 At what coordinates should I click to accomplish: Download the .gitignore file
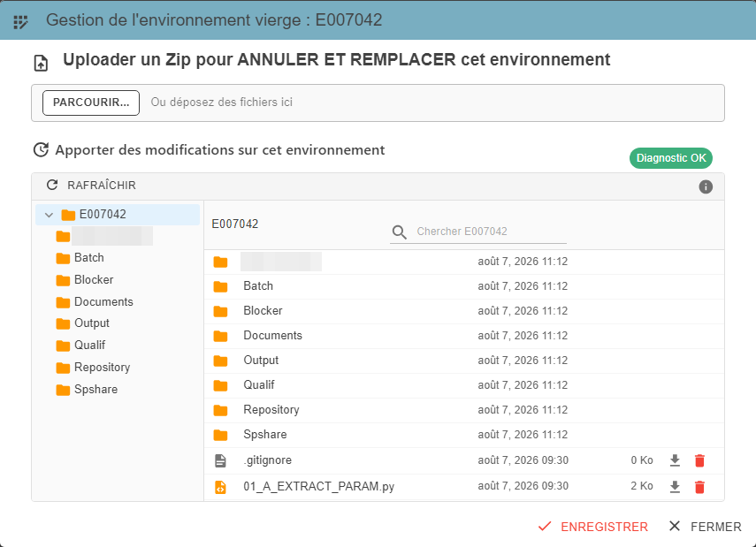(x=675, y=460)
